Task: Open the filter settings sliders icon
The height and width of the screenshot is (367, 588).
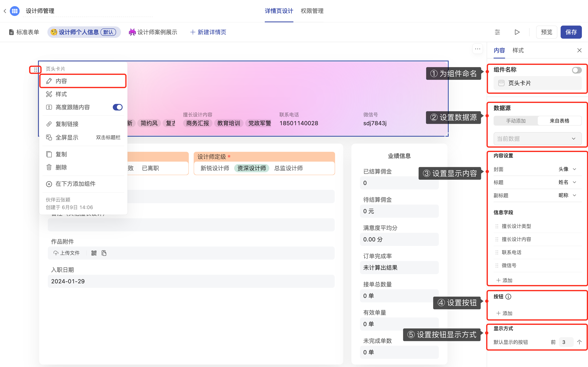Action: tap(497, 32)
